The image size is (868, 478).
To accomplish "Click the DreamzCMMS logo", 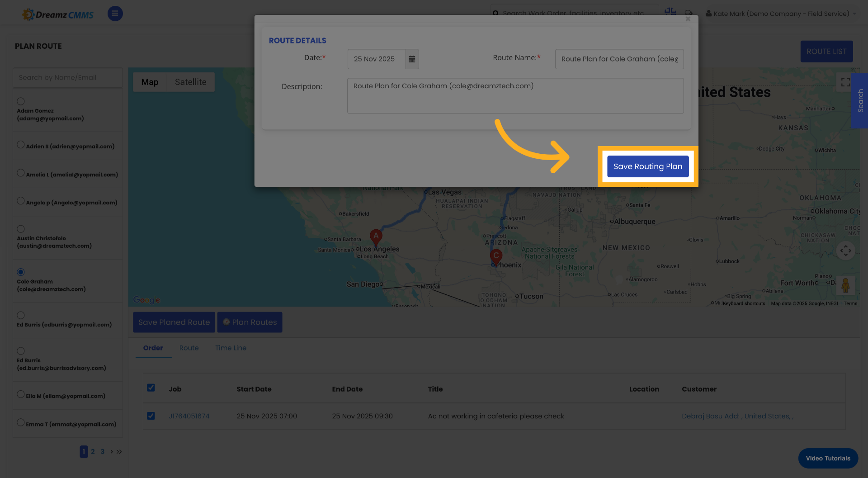I will click(x=57, y=14).
